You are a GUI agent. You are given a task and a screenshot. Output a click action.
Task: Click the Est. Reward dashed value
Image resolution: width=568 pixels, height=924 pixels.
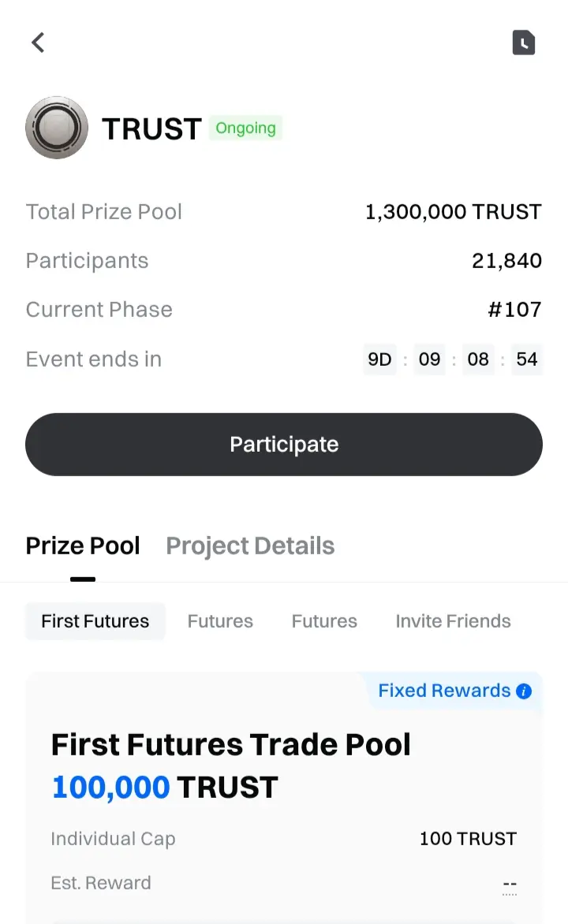pos(510,885)
